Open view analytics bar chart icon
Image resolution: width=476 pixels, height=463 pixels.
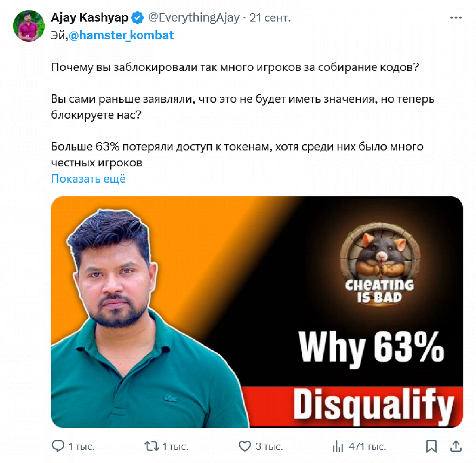coord(338,446)
